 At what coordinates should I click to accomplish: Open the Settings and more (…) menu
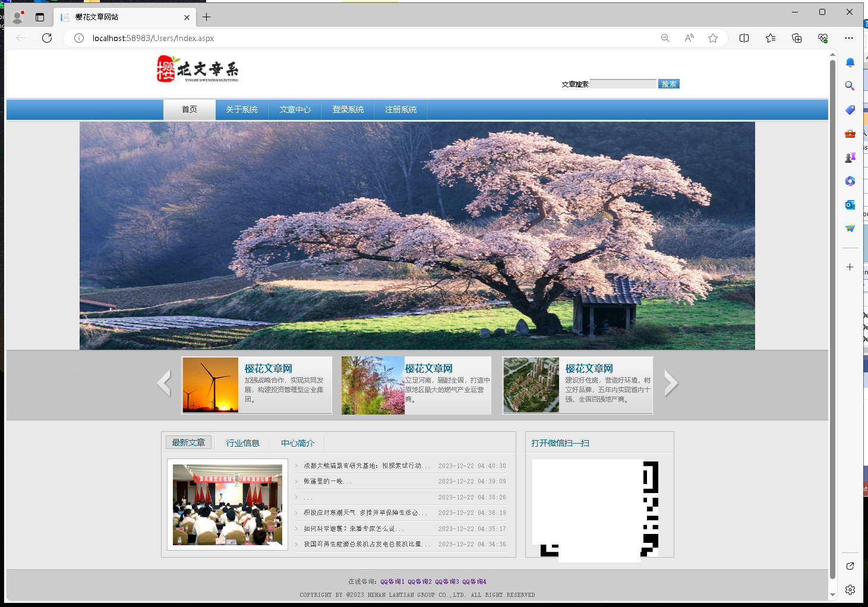(x=849, y=37)
